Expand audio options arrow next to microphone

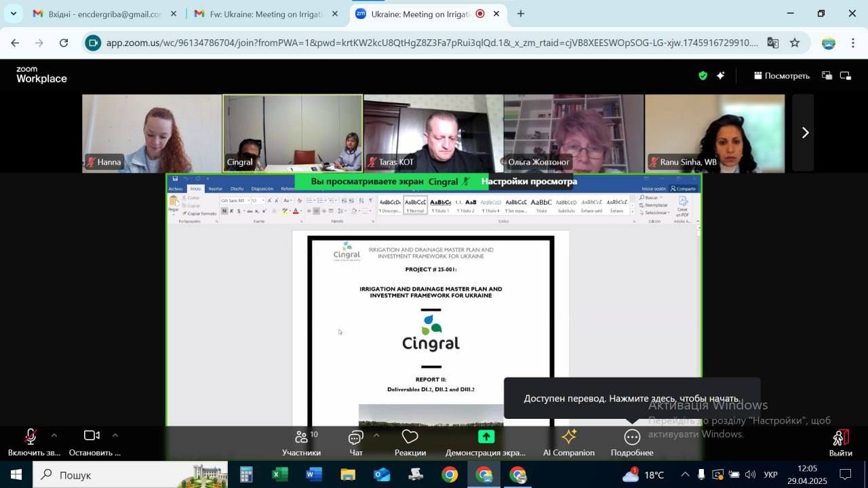click(54, 436)
